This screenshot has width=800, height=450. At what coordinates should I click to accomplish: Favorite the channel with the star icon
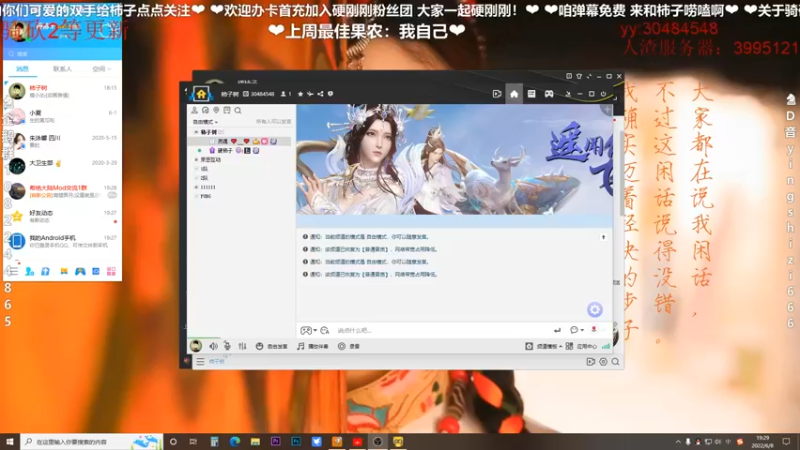coord(300,94)
